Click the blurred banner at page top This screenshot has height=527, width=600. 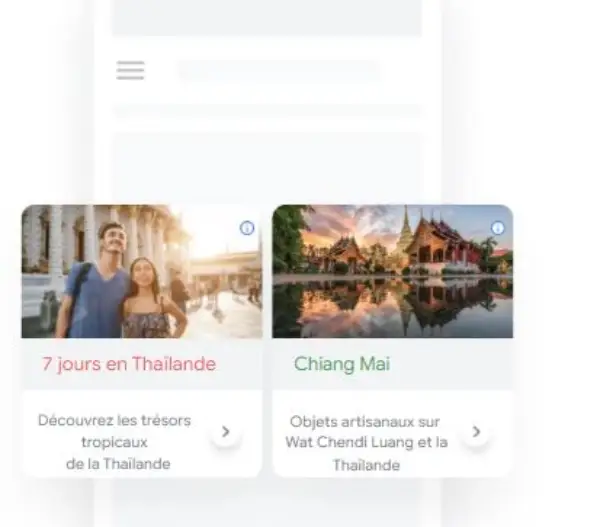pos(267,18)
